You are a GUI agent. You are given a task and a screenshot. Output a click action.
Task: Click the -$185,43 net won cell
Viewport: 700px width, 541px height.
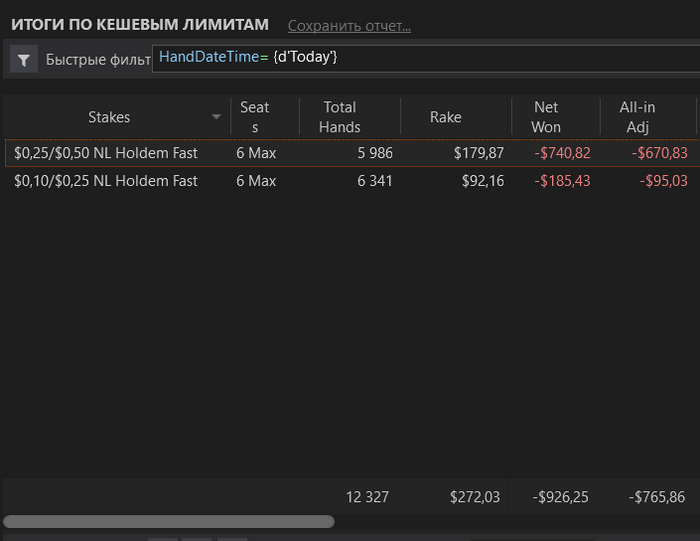tap(562, 181)
